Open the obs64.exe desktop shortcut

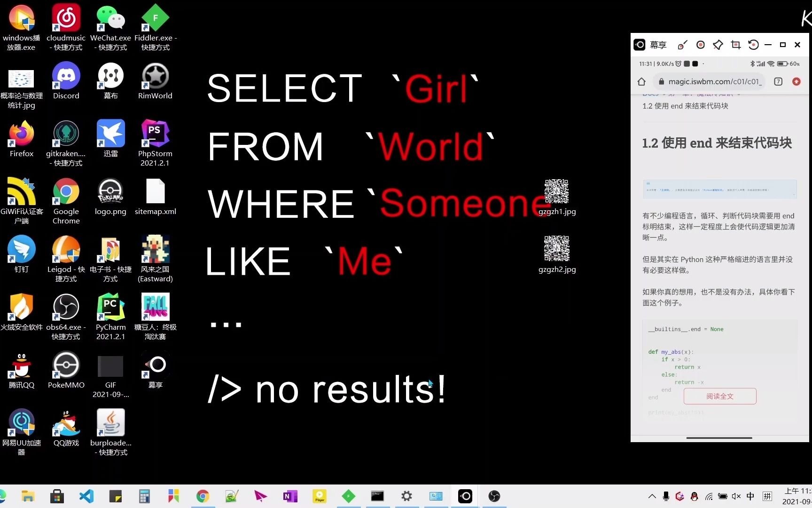click(66, 317)
